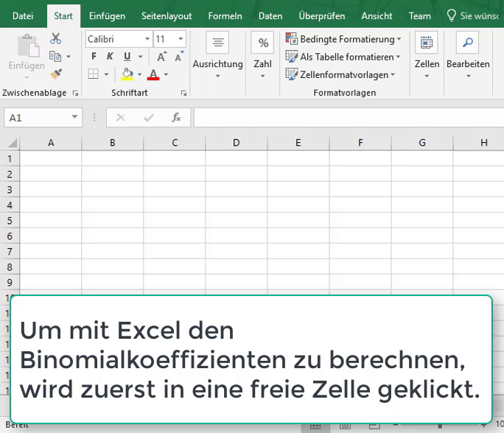Open Schriftart dialog launcher

click(183, 93)
